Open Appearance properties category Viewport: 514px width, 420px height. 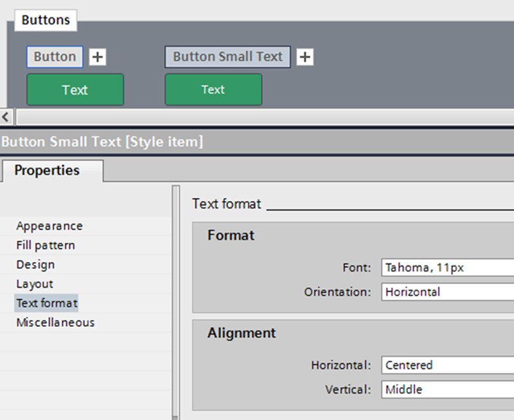(x=49, y=225)
